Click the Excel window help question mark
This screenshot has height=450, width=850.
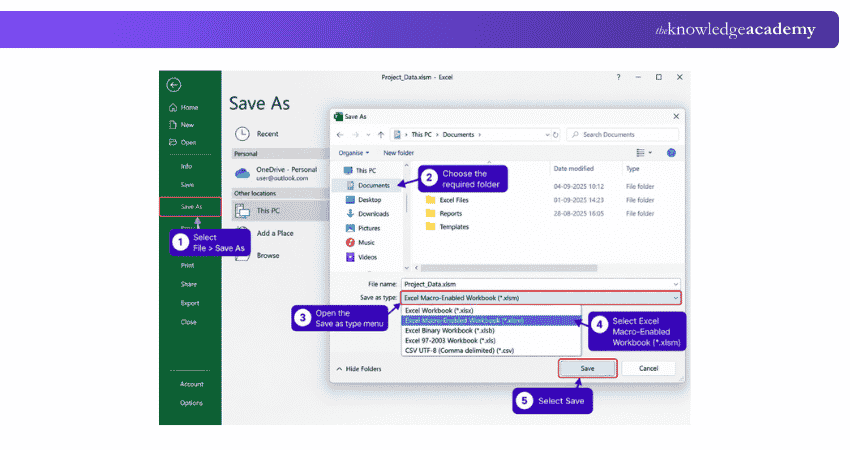coord(618,77)
